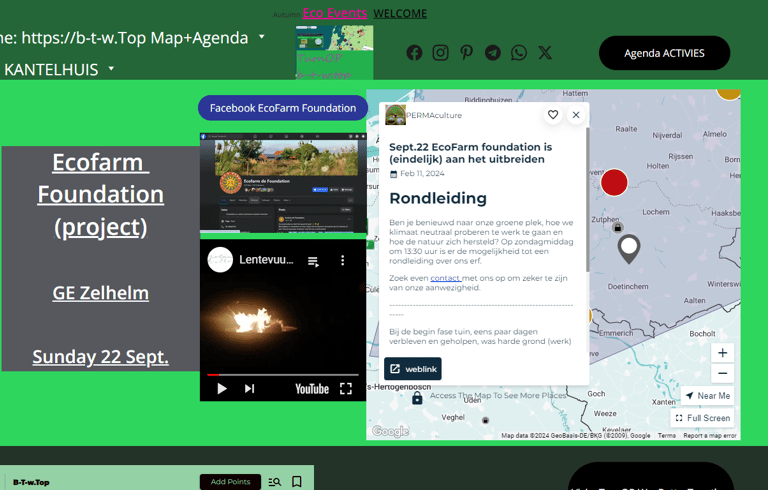Open the Telegram social icon

(x=493, y=53)
